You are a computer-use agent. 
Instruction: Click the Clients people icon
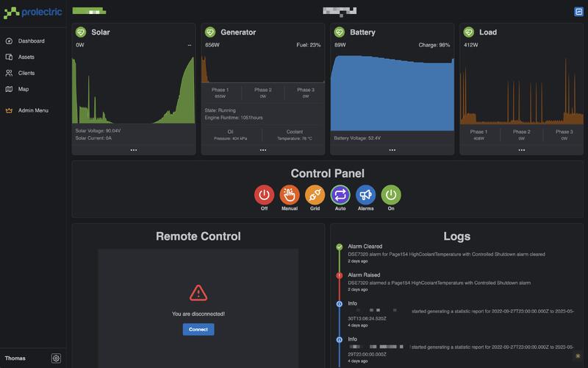tap(10, 73)
